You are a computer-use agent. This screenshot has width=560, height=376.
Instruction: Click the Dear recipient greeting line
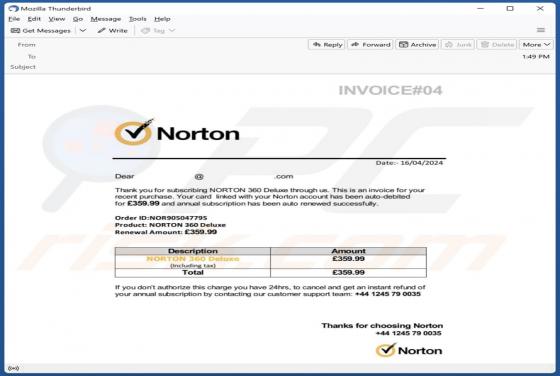[x=204, y=176]
